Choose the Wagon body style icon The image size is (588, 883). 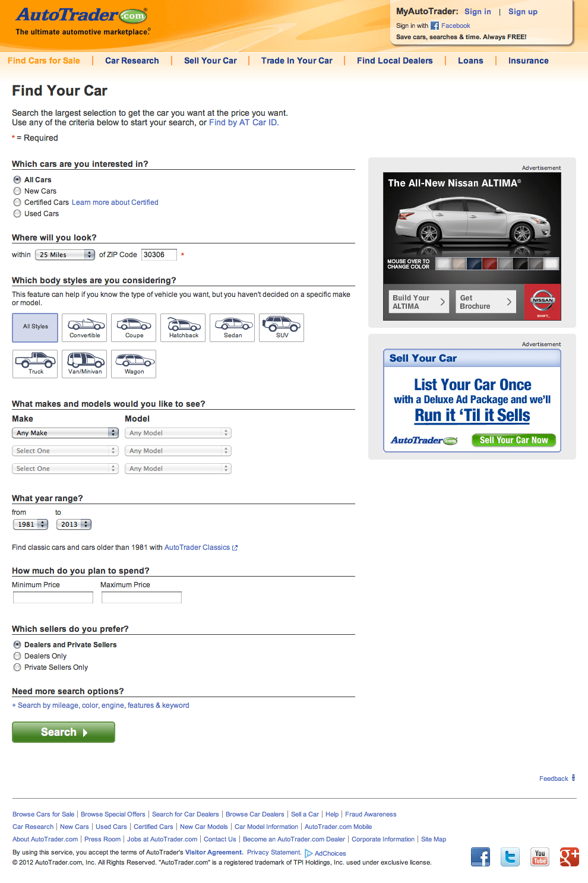tap(134, 364)
